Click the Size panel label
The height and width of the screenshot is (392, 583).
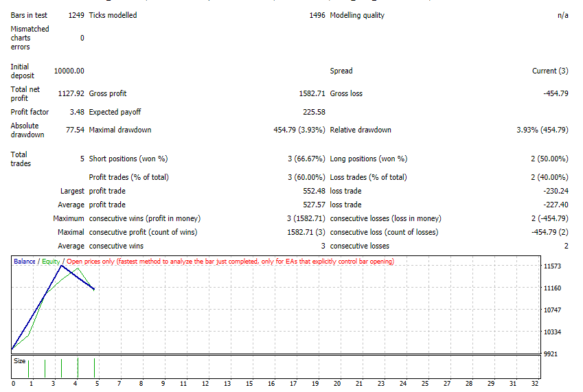click(20, 361)
